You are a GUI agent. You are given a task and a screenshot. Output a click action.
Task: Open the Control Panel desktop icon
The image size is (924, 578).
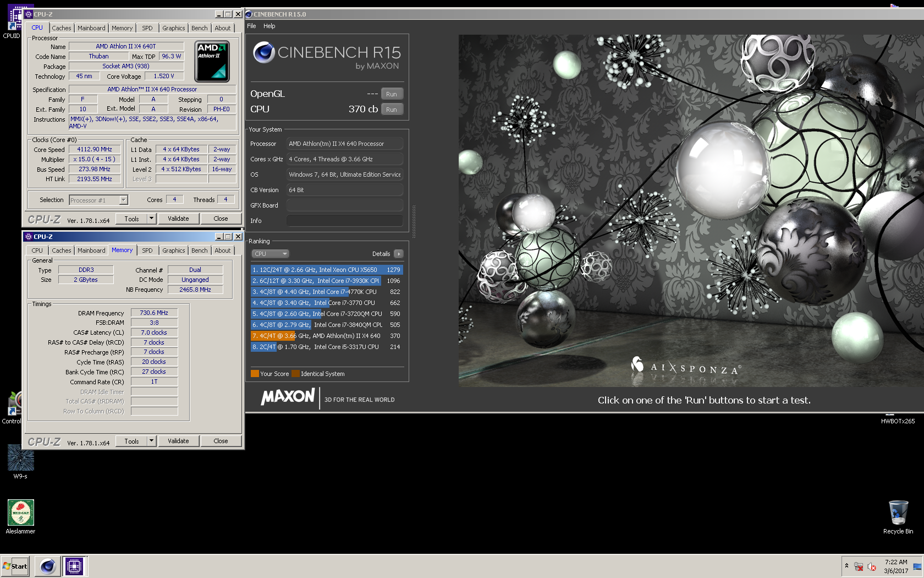[12, 407]
